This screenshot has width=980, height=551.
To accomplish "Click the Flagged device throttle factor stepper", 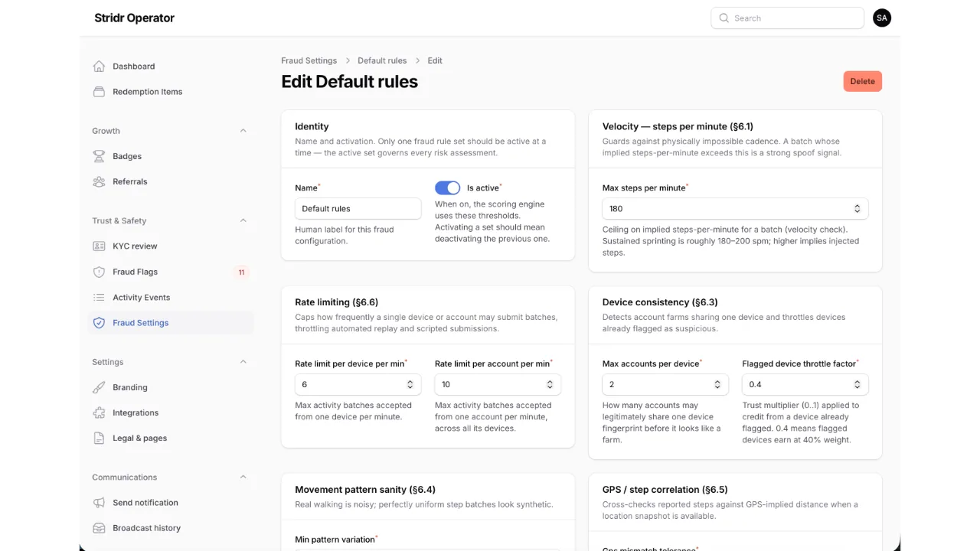I will [857, 384].
